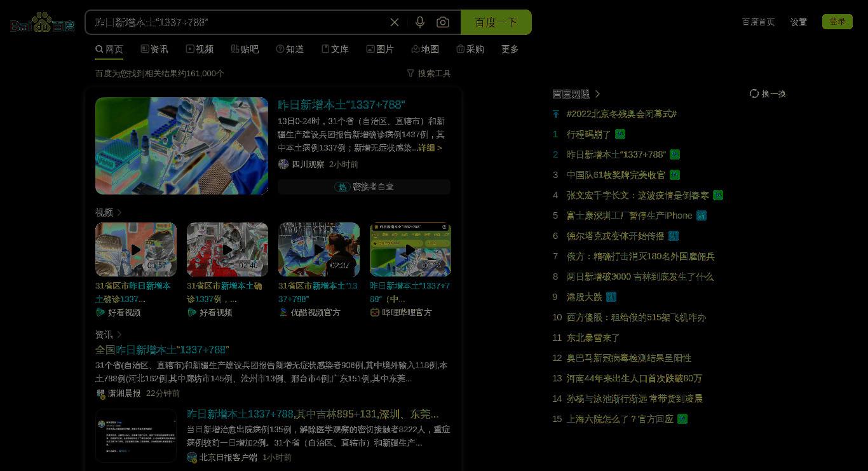Switch to the 文库 tab

point(335,49)
